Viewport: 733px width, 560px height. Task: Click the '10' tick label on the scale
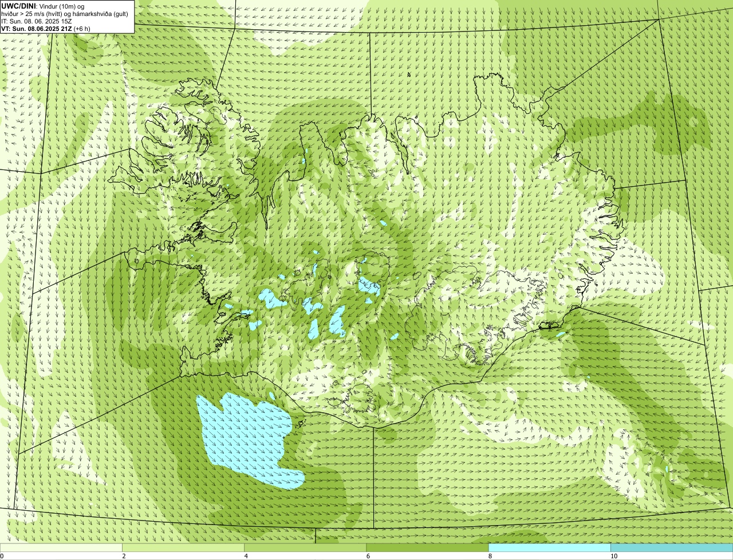coord(613,556)
